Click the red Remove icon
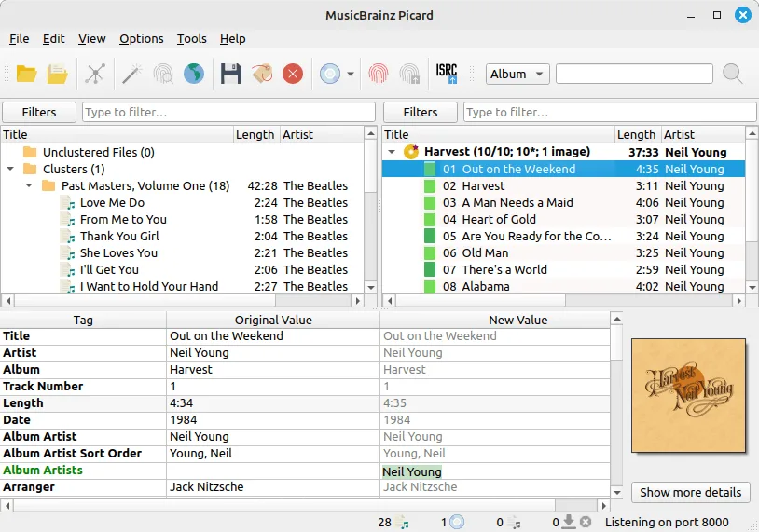 click(x=293, y=74)
